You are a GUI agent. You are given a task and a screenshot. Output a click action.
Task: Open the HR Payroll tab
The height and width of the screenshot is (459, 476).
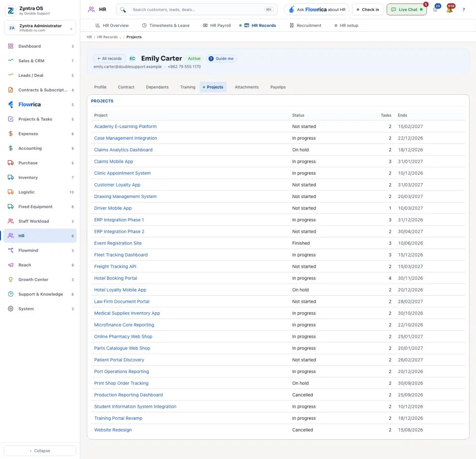coord(217,25)
